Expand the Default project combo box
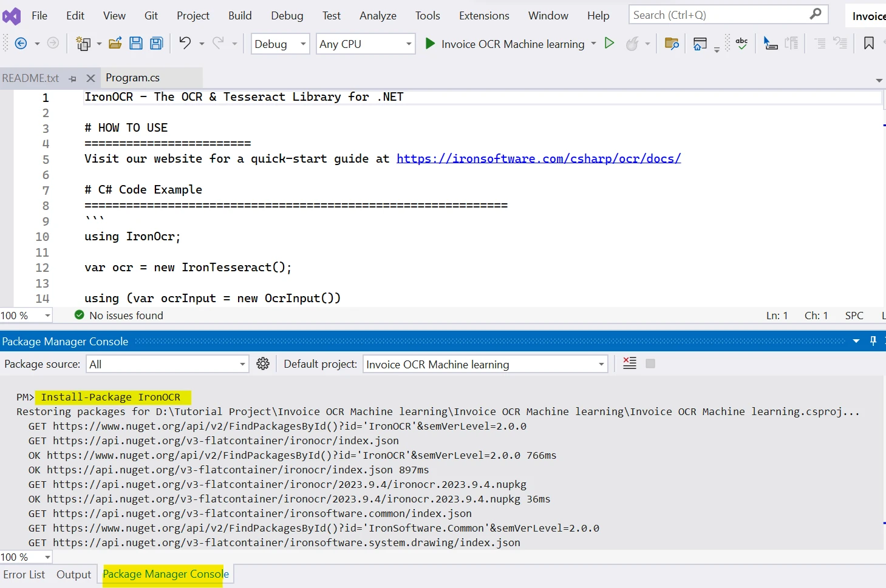Viewport: 886px width, 588px height. pos(485,364)
